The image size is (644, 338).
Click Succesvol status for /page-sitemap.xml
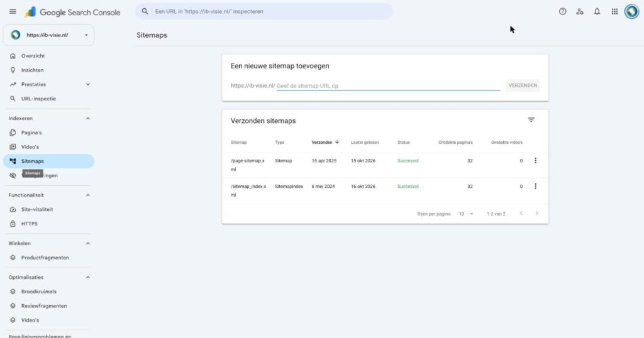[408, 161]
